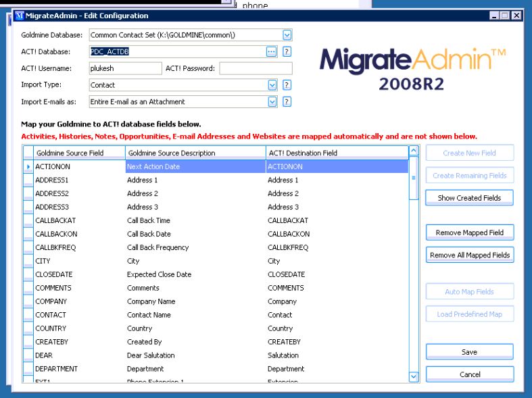
Task: Select the CALLBACKAT source field cell
Action: [x=79, y=220]
